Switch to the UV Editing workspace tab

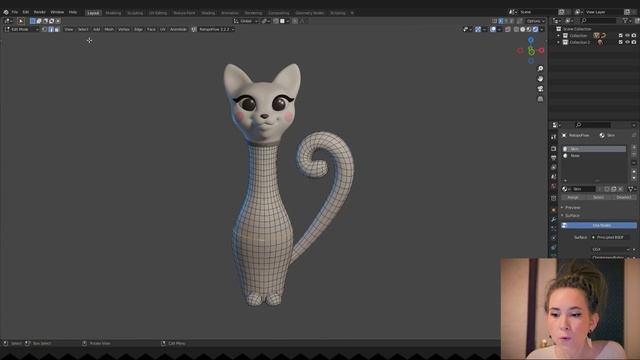[x=158, y=13]
